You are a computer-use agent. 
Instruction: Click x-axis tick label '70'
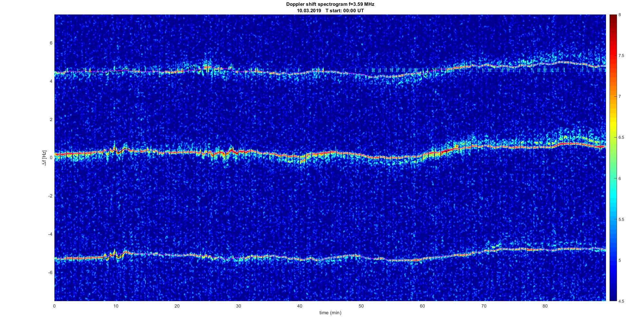coord(484,306)
